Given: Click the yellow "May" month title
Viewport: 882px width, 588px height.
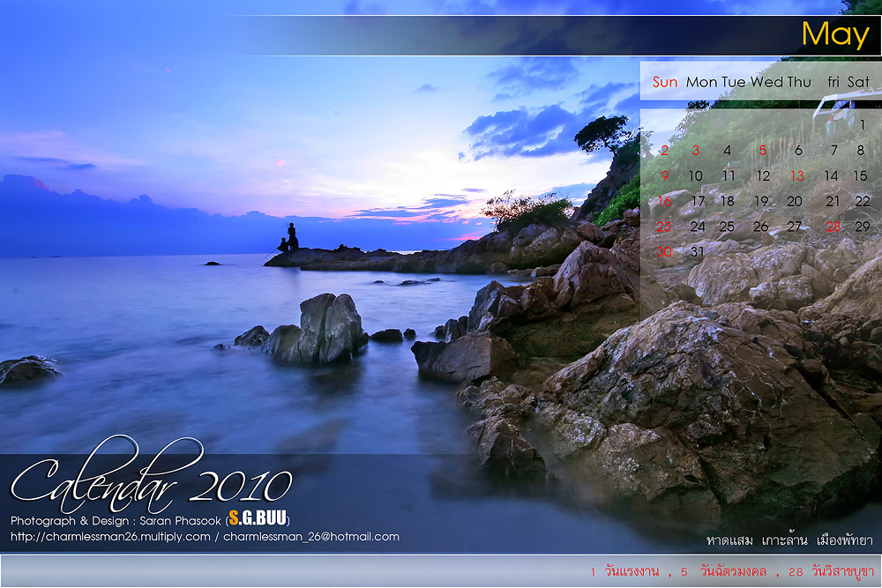Looking at the screenshot, I should click(x=835, y=35).
